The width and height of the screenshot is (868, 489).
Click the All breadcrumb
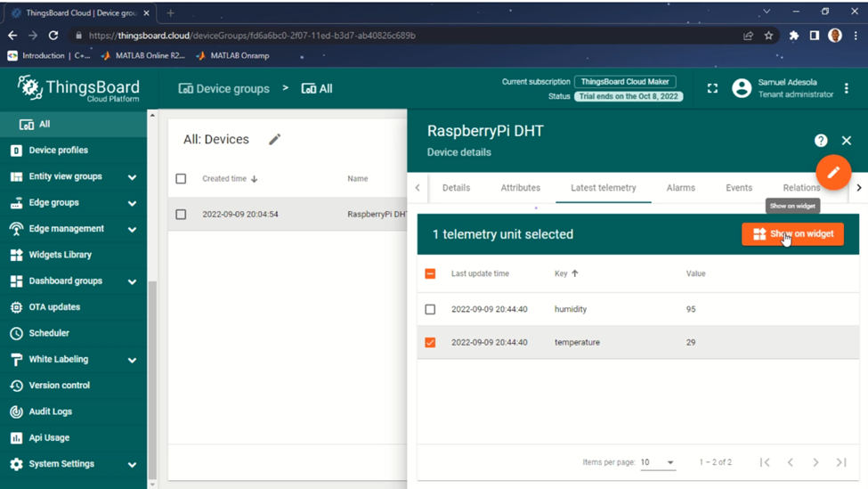(317, 88)
